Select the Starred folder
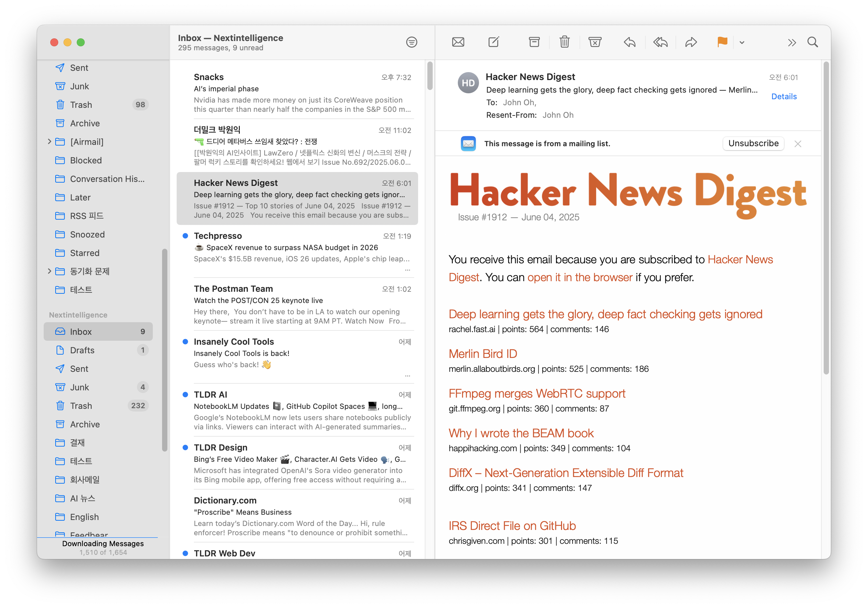This screenshot has height=608, width=868. (x=98, y=253)
